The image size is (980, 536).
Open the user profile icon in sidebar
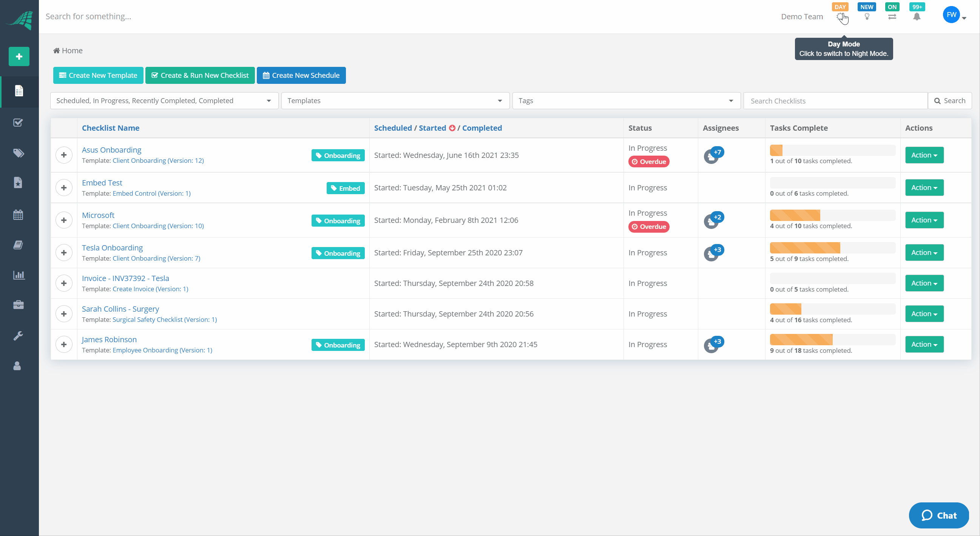coord(17,366)
